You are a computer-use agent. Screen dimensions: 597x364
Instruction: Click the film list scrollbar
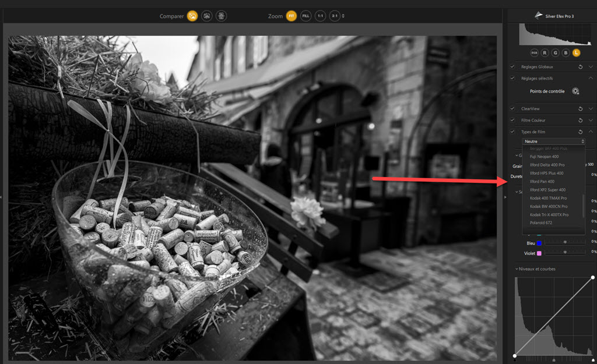(583, 206)
